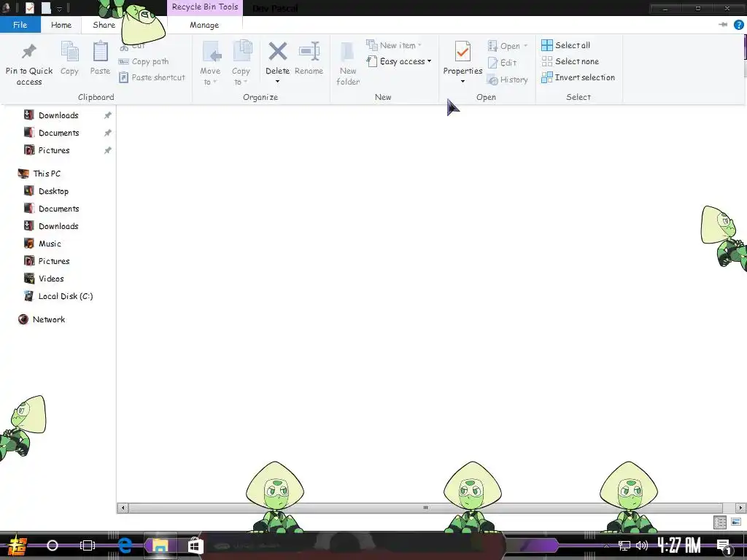This screenshot has width=747, height=560.
Task: Open the Windows Store taskbar icon
Action: tap(195, 545)
